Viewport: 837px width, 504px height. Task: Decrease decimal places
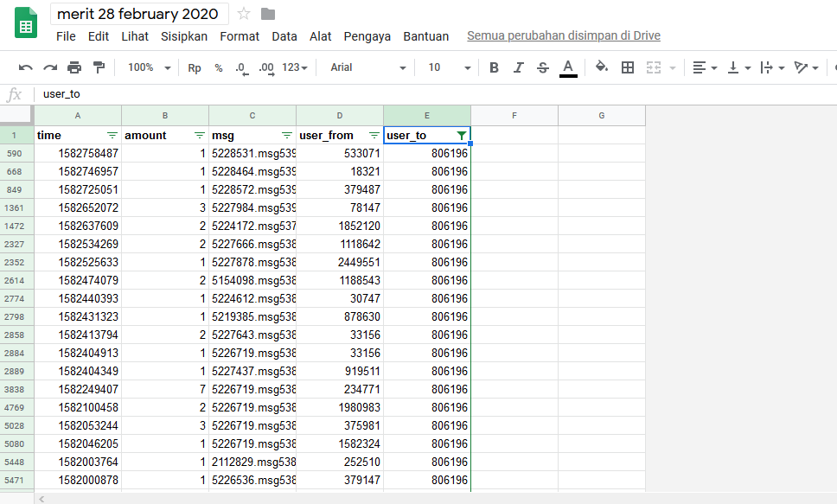click(x=241, y=67)
